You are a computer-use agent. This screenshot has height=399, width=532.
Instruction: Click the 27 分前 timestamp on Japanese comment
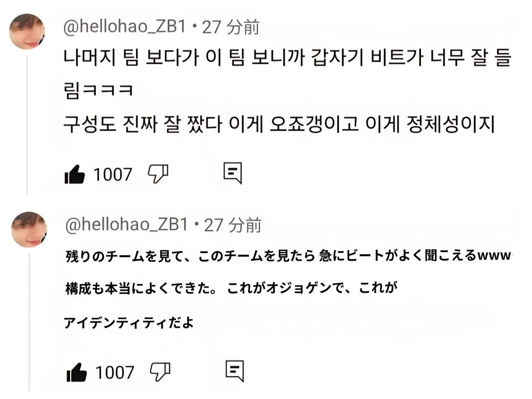(x=232, y=226)
